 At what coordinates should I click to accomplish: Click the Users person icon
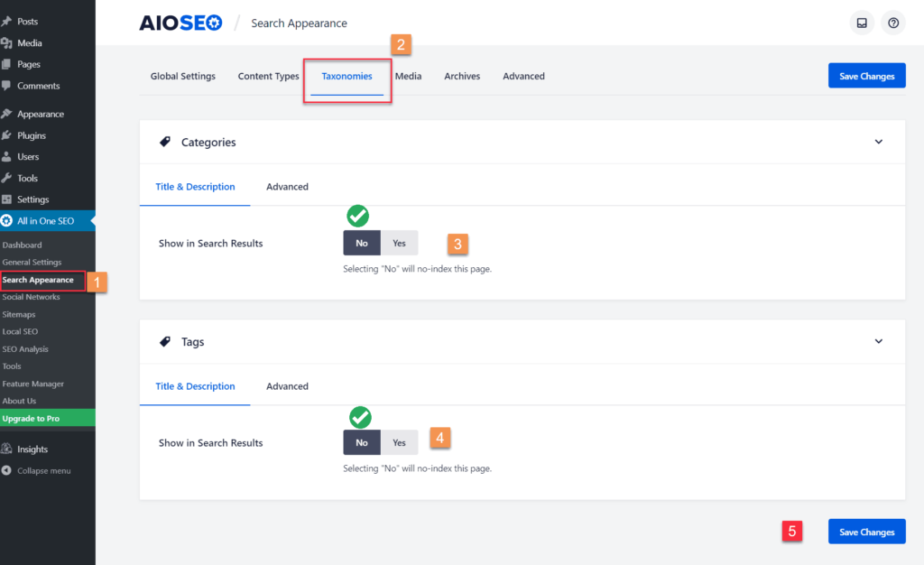[6, 157]
